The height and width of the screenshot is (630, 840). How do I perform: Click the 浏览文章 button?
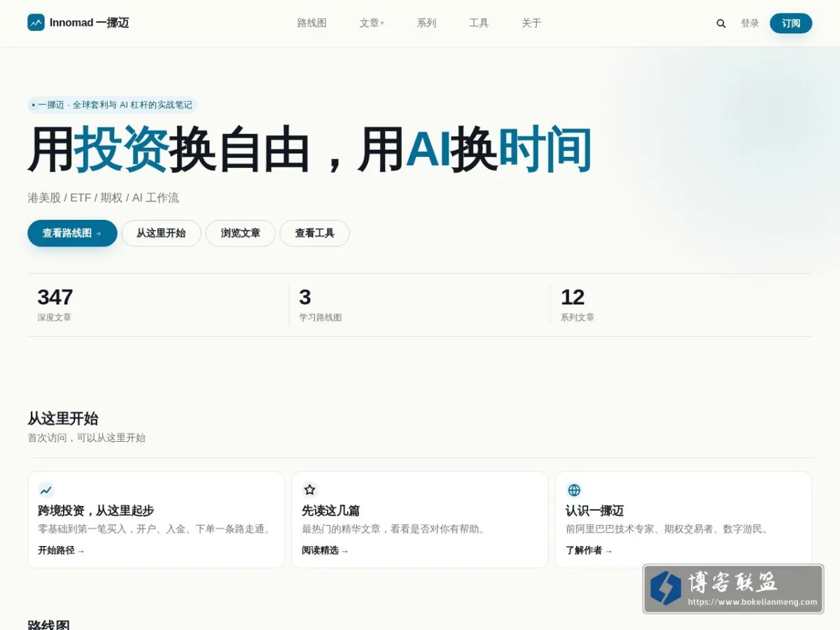click(240, 233)
